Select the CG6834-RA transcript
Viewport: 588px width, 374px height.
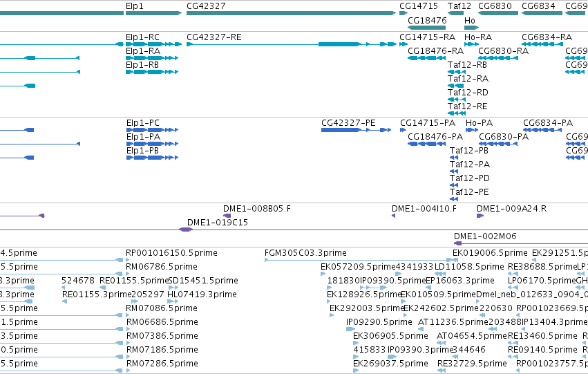[542, 44]
